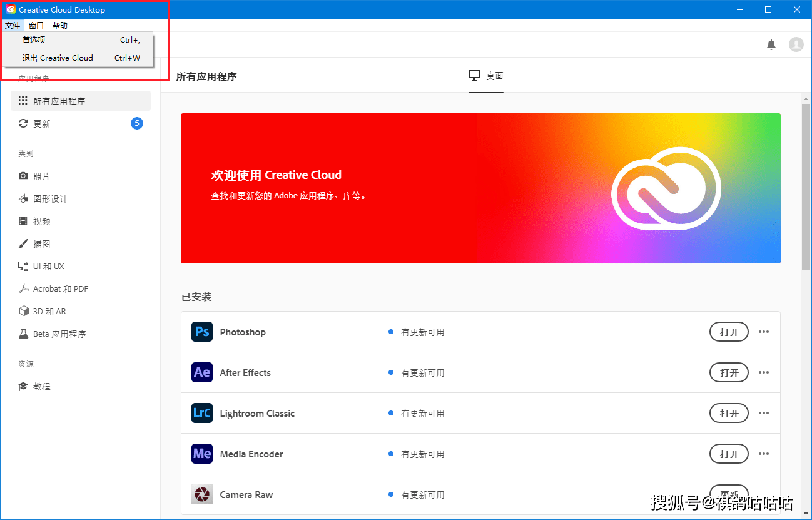Click the Lightroom Classic LrC icon
The height and width of the screenshot is (520, 812).
point(201,413)
